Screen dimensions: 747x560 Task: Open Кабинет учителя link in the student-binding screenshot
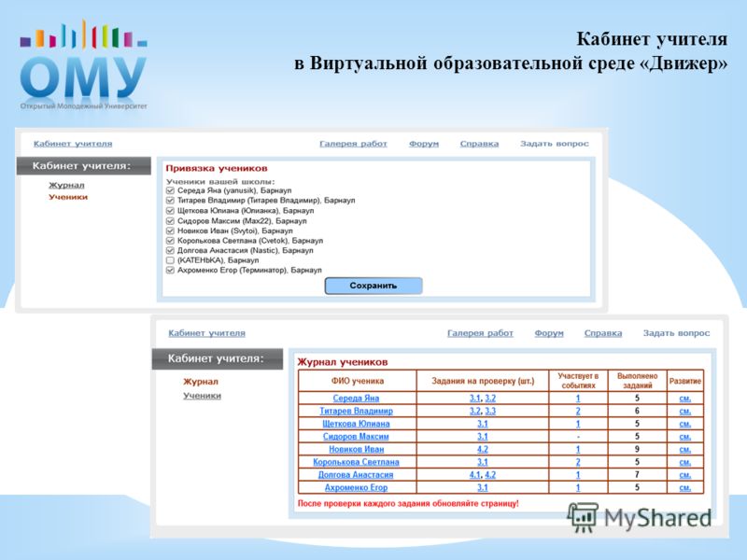[x=73, y=144]
